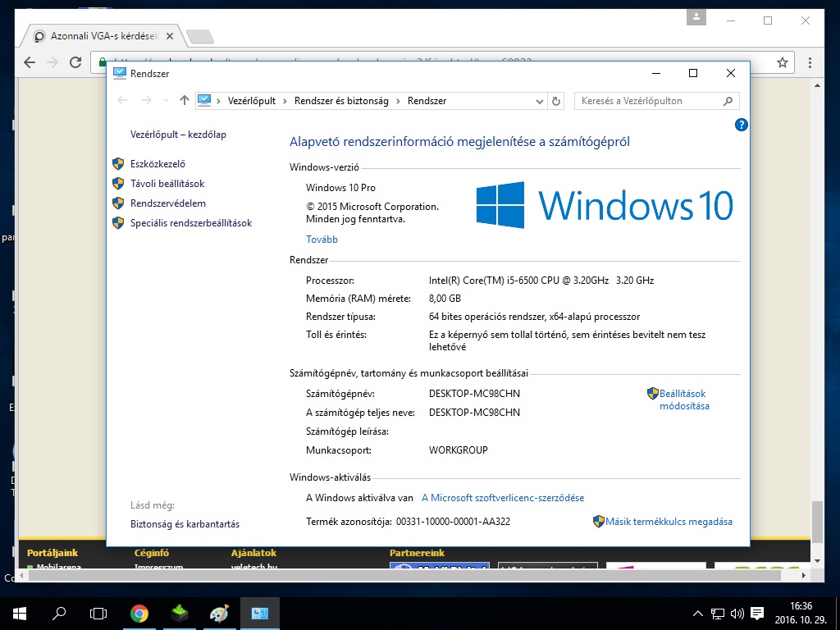Reload the Chrome page

(75, 62)
